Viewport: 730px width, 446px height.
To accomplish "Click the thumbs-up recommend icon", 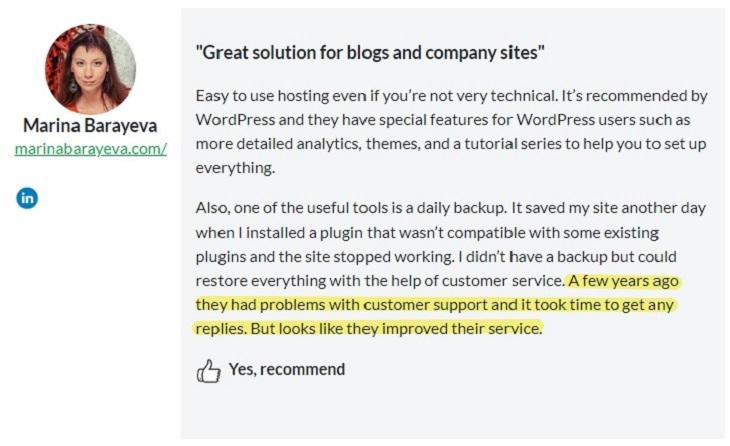I will 208,371.
